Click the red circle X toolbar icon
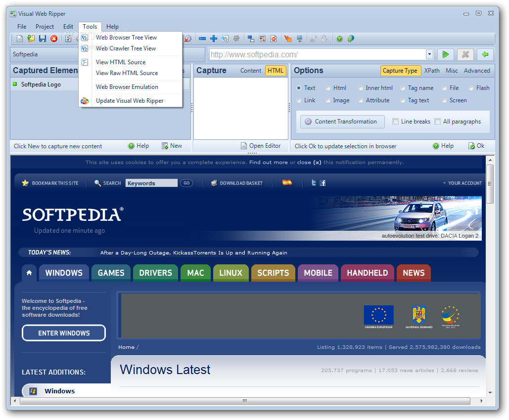 54,39
